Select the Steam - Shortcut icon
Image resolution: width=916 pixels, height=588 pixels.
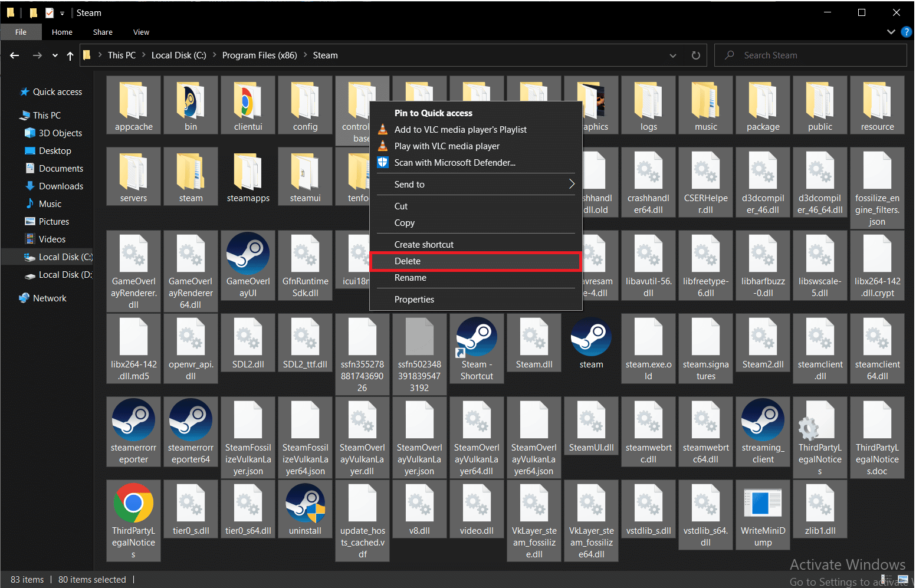[x=477, y=339]
